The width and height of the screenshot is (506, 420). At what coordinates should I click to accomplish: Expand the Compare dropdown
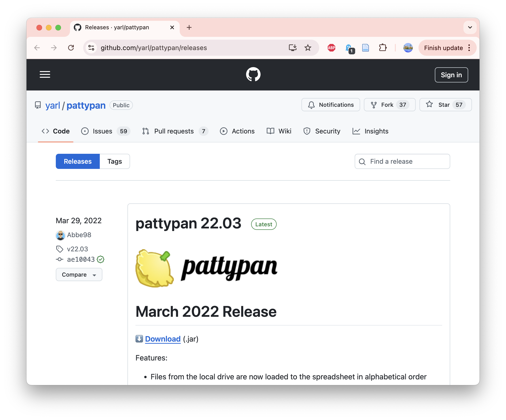[79, 274]
